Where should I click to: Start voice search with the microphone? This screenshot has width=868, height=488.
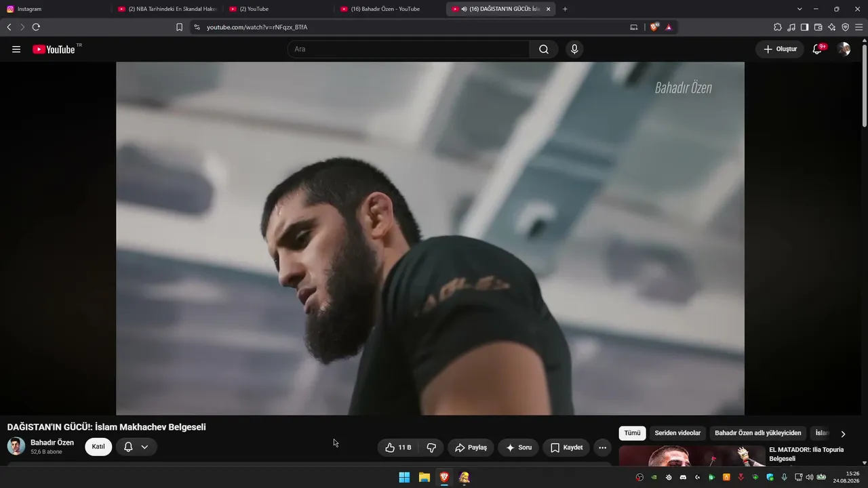(x=574, y=49)
